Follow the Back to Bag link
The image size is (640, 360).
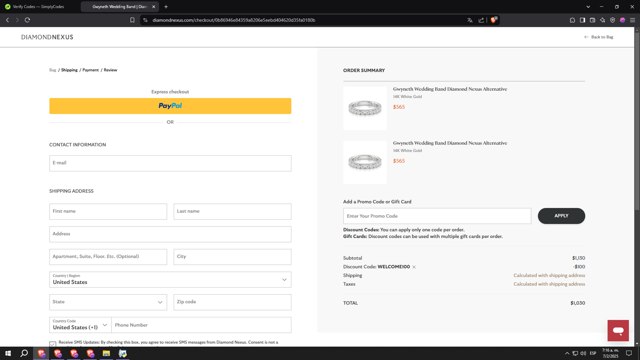pos(599,37)
